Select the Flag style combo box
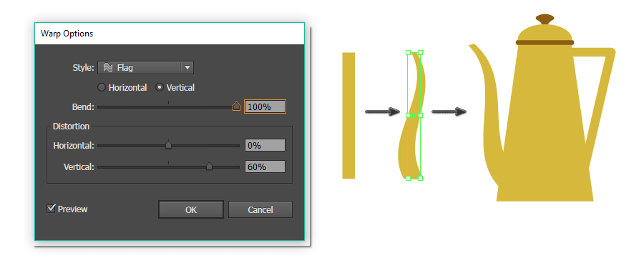This screenshot has width=644, height=268. pyautogui.click(x=145, y=68)
